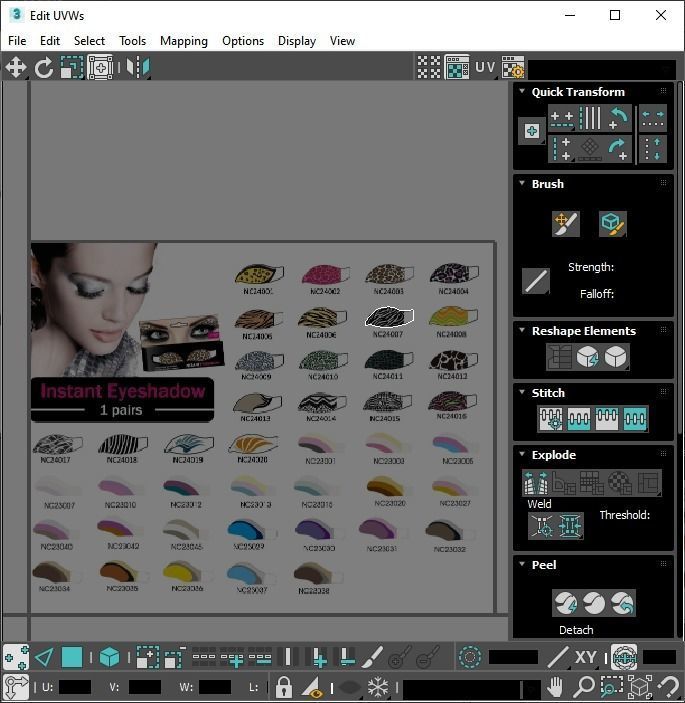Screen dimensions: 685x703
Task: Open the File menu
Action: click(17, 41)
